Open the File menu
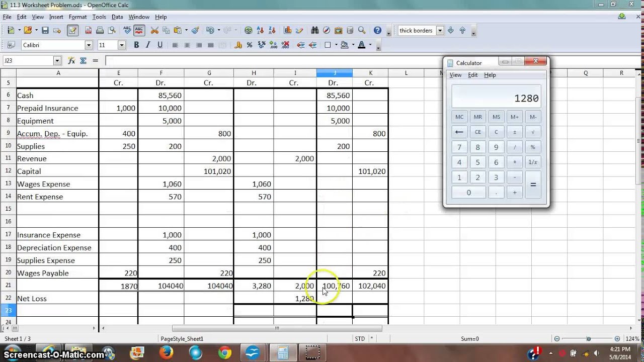The height and width of the screenshot is (362, 644). click(7, 17)
